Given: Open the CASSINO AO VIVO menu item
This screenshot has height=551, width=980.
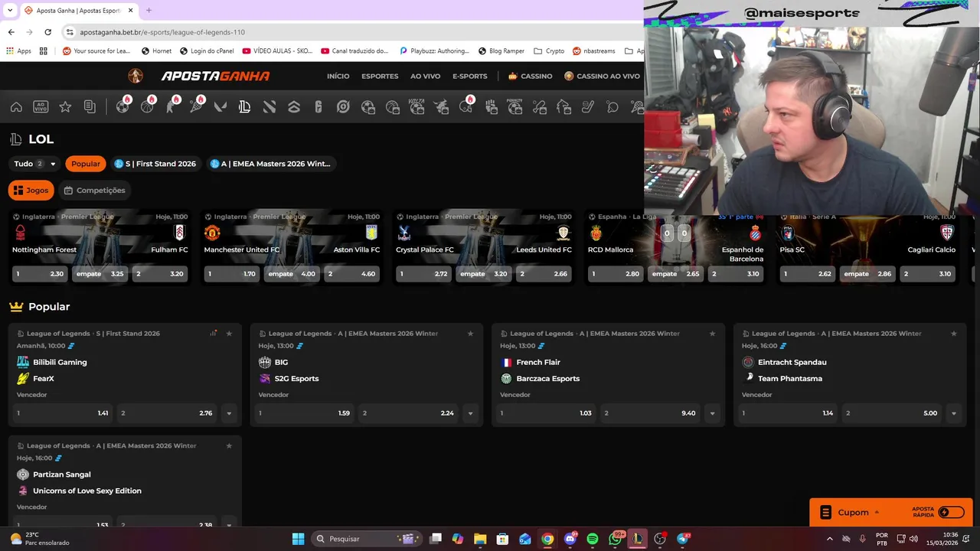Looking at the screenshot, I should (x=602, y=76).
